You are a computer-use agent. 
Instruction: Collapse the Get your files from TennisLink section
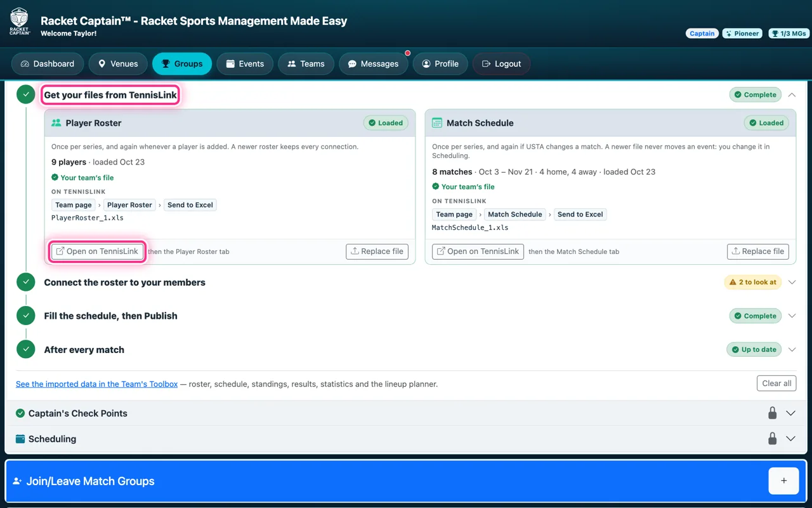coord(792,95)
